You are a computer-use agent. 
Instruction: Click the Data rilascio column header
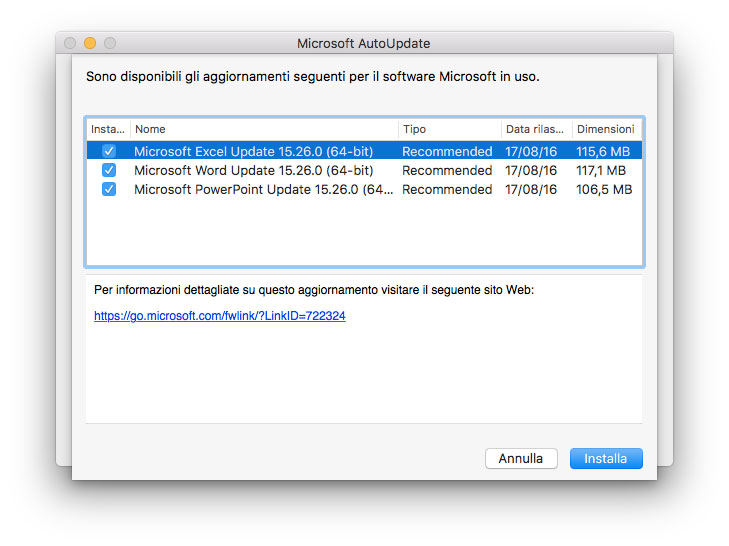536,129
